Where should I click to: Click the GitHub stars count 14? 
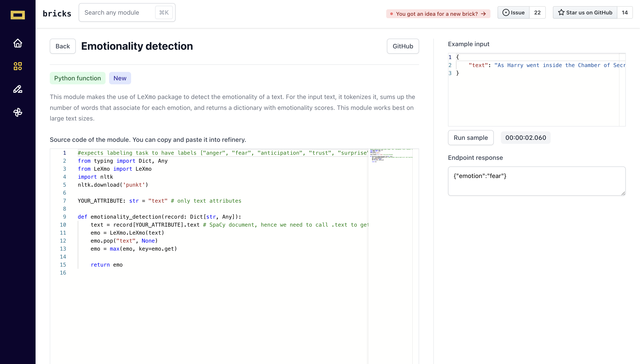624,12
